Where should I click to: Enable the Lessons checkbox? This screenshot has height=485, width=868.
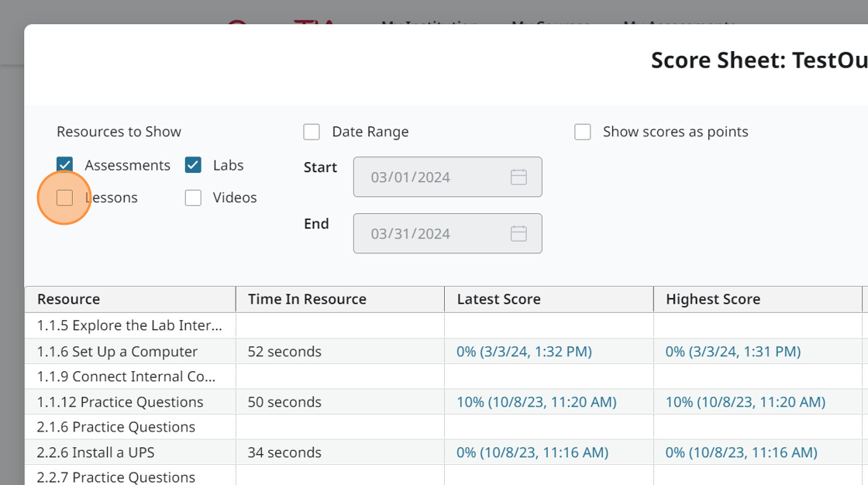[x=64, y=198]
